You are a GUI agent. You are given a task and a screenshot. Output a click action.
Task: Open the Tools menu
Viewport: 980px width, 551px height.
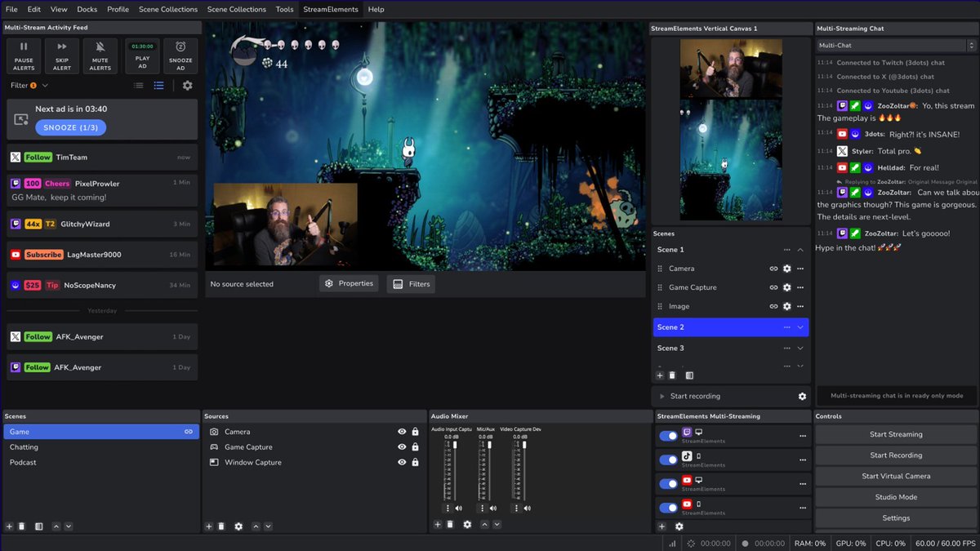tap(284, 9)
